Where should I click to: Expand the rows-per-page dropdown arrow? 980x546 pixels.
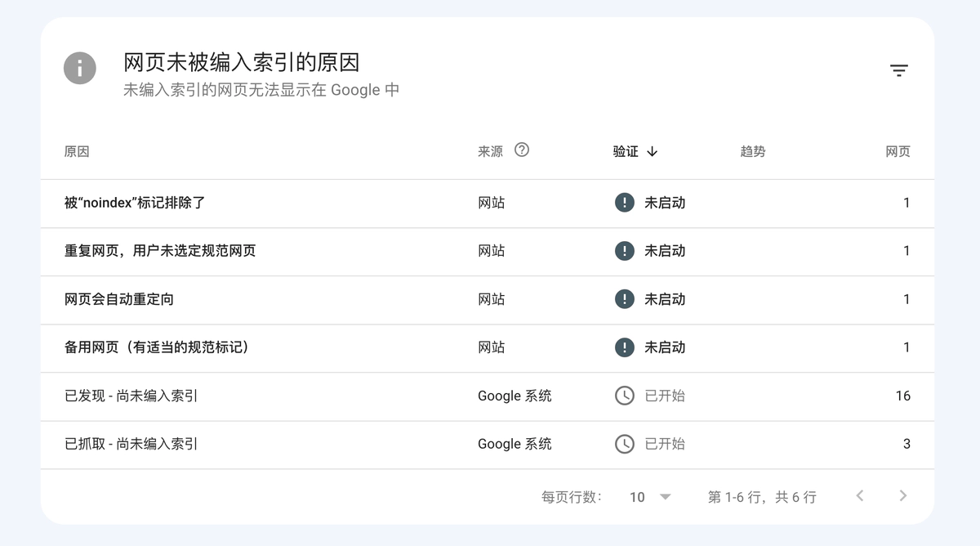coord(665,497)
